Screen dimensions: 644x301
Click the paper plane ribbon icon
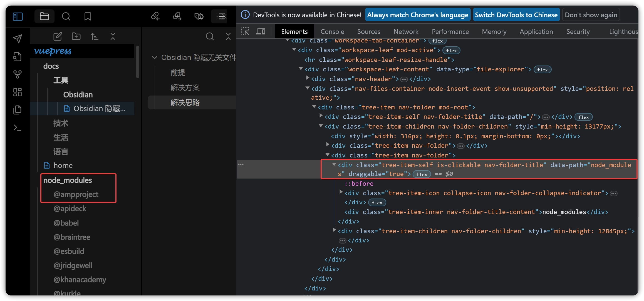point(18,39)
